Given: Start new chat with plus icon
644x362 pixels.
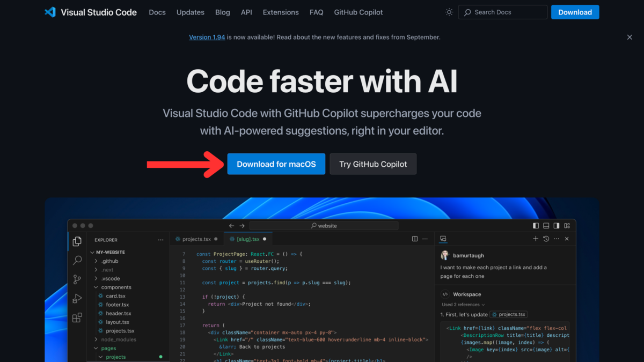Looking at the screenshot, I should click(536, 239).
